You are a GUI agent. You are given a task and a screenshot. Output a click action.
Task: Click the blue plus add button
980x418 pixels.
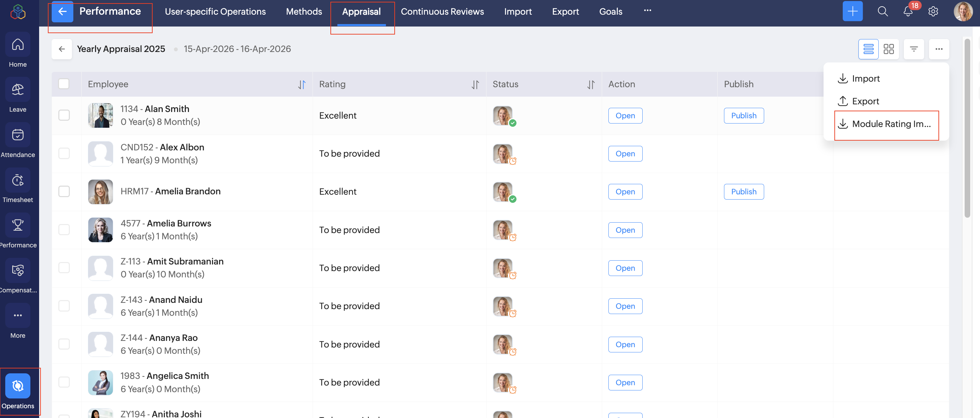(853, 12)
